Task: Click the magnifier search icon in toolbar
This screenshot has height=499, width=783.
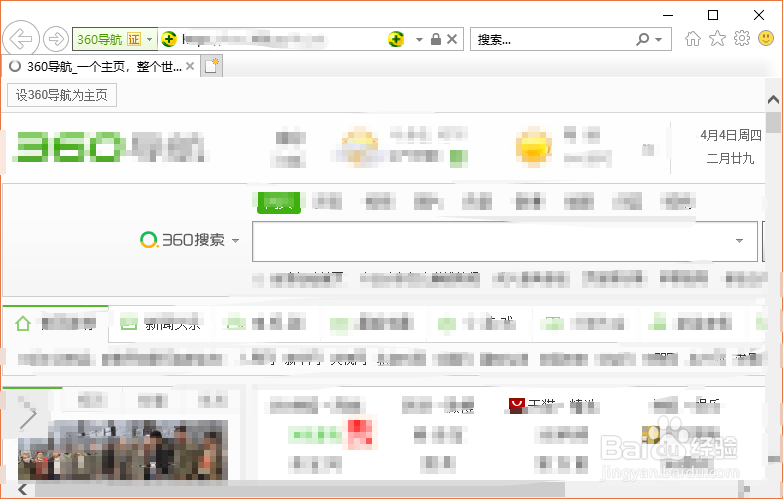Action: pyautogui.click(x=642, y=39)
